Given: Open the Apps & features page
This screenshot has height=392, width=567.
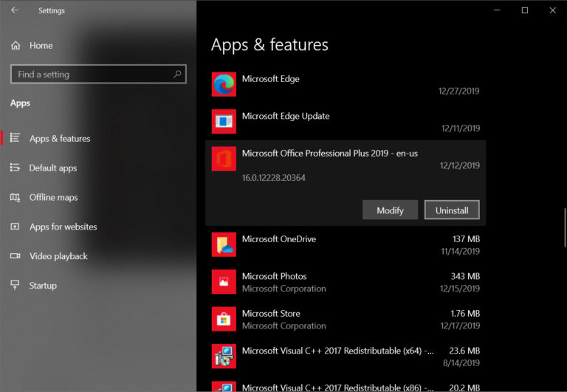Looking at the screenshot, I should click(x=98, y=138).
